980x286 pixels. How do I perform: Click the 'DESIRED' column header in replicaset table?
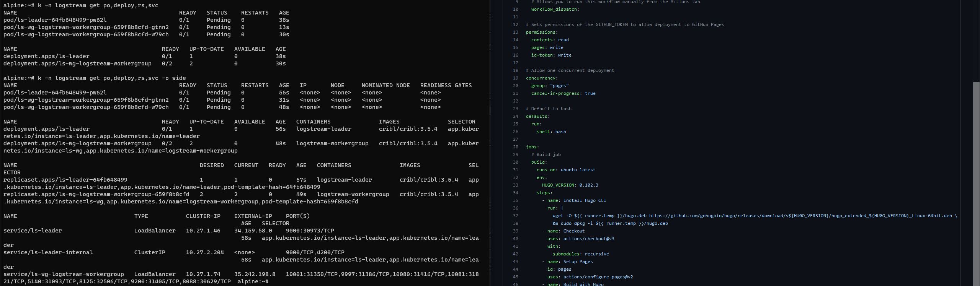tap(212, 165)
